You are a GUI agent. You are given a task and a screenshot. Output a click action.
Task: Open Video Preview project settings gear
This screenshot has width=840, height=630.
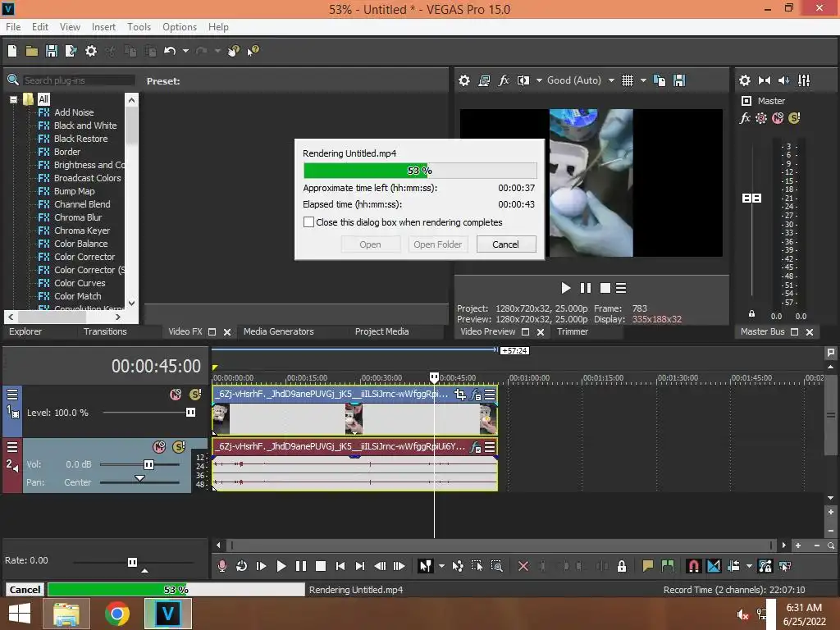tap(464, 80)
